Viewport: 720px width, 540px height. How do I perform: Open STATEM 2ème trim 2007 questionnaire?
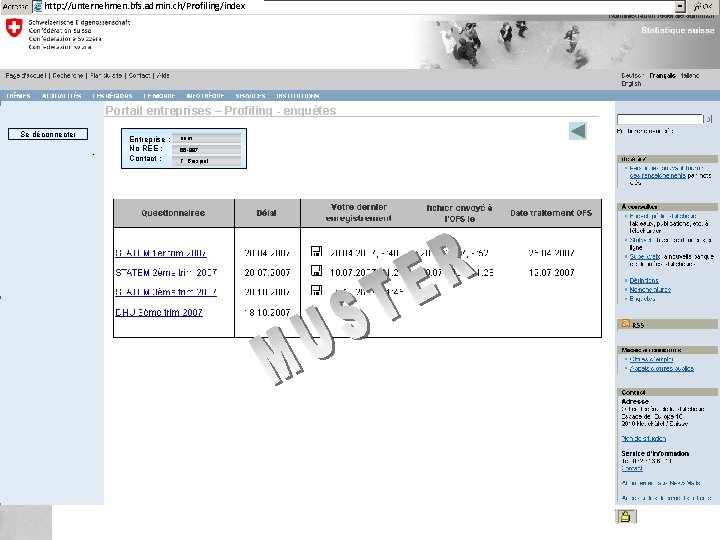coord(166,273)
